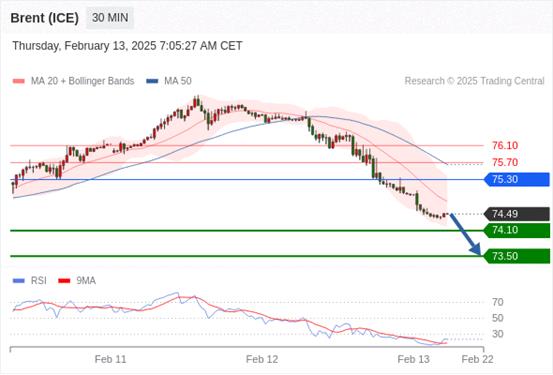553x375 pixels.
Task: Click the Feb 12 date axis marker
Action: point(262,359)
